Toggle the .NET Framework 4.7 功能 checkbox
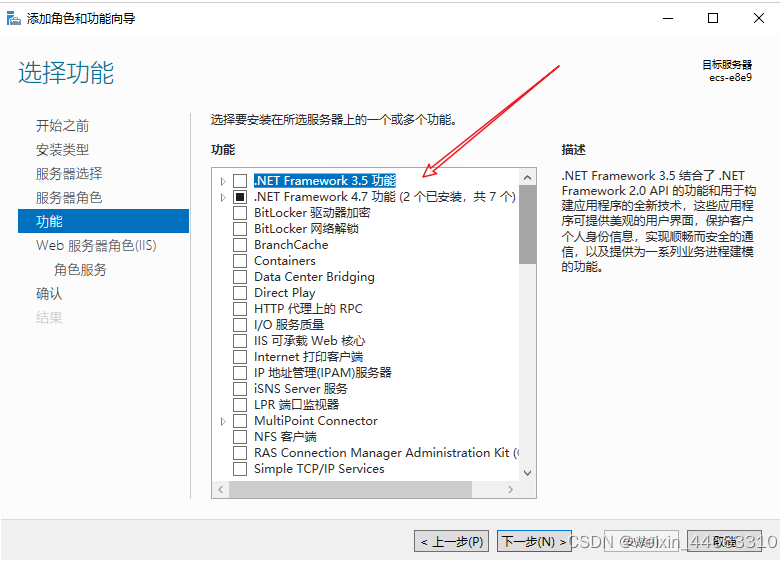The image size is (780, 561). tap(240, 197)
